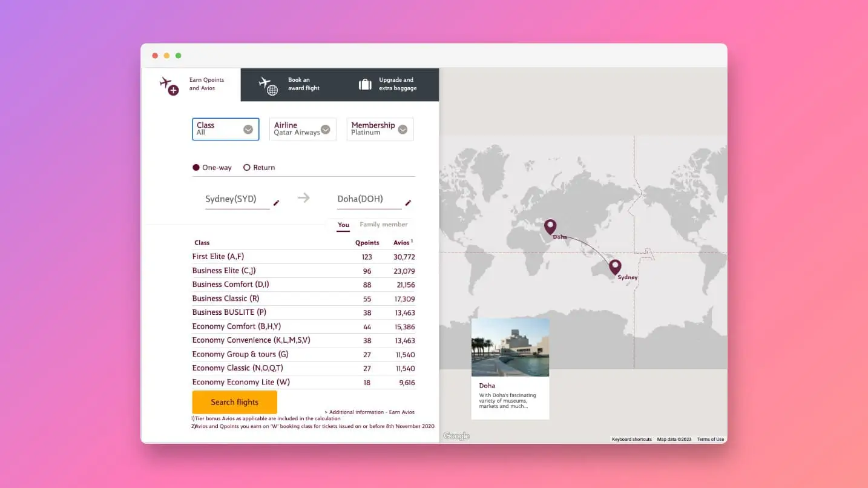This screenshot has height=488, width=868.
Task: Click the Class column header in table
Action: pyautogui.click(x=202, y=243)
